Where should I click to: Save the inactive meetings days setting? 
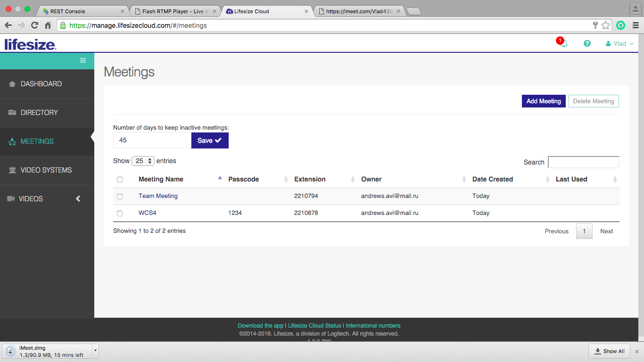click(x=210, y=140)
